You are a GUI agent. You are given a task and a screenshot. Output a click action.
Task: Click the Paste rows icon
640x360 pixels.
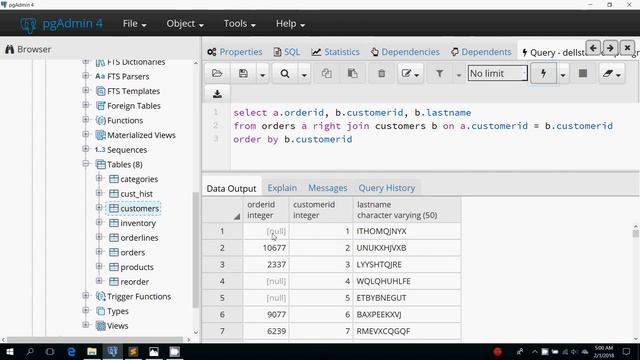pyautogui.click(x=352, y=73)
